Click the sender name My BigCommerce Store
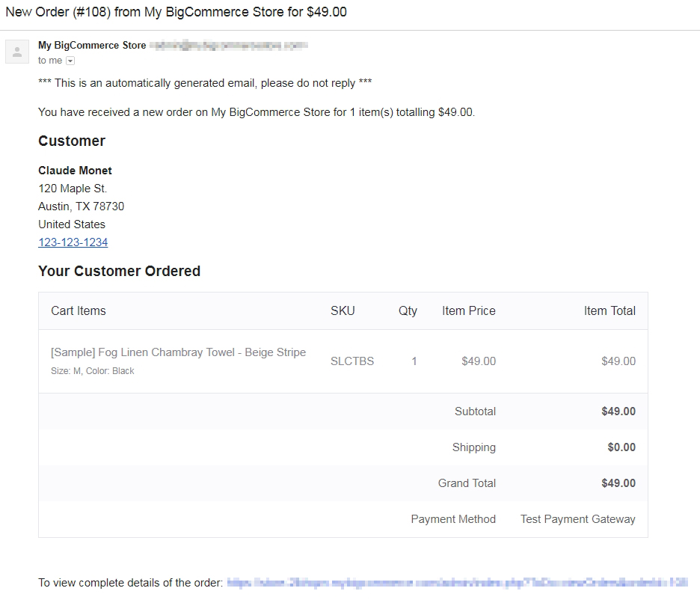 tap(91, 45)
